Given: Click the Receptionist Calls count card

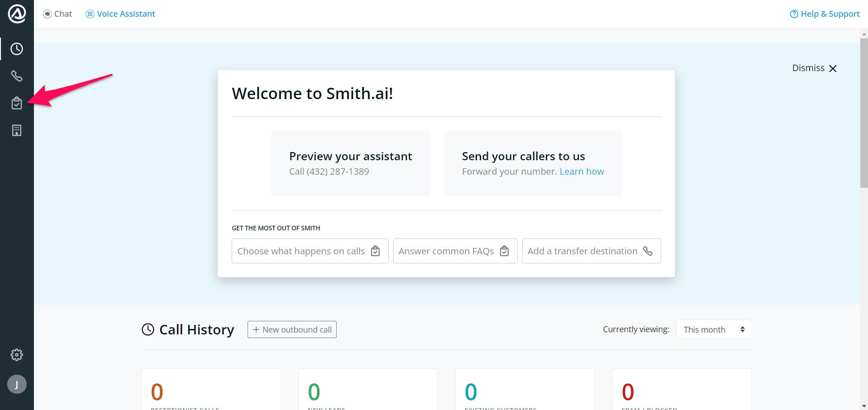Looking at the screenshot, I should point(211,390).
